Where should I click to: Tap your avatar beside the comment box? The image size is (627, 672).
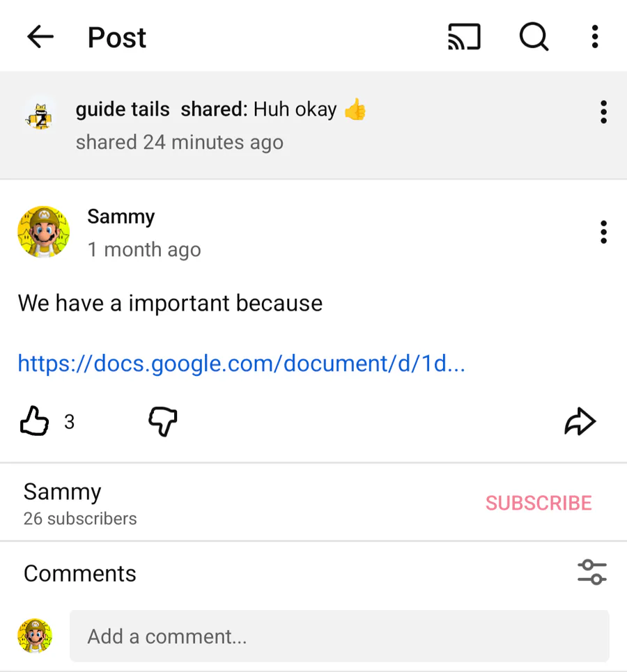tap(35, 636)
